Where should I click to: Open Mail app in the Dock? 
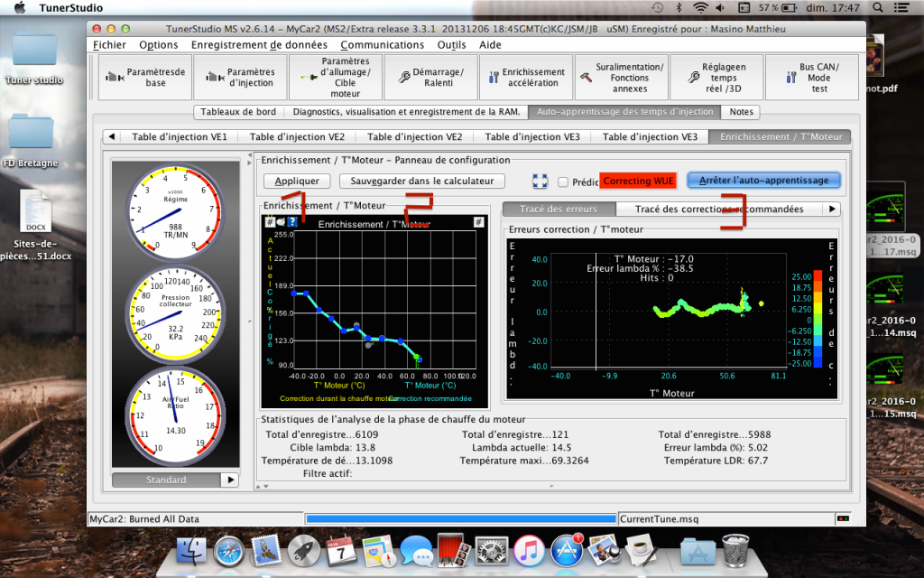click(266, 552)
